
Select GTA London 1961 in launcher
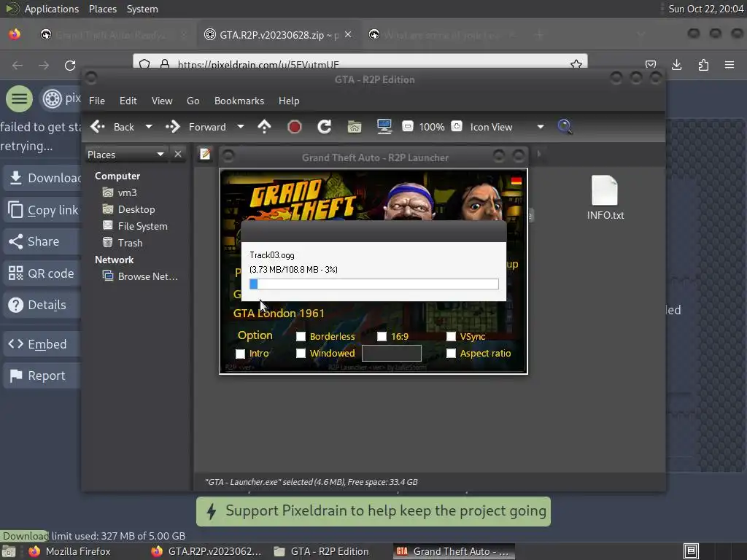click(279, 314)
